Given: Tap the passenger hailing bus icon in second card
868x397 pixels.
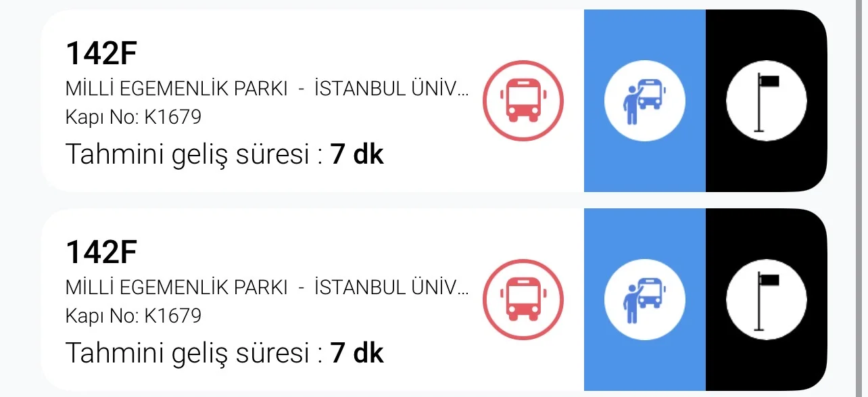Looking at the screenshot, I should coord(644,300).
